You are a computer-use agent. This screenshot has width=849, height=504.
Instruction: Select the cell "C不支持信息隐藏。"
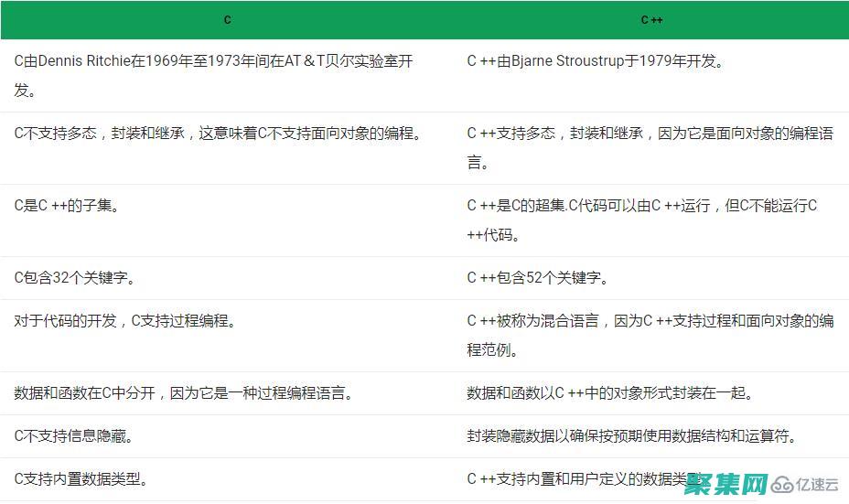74,436
